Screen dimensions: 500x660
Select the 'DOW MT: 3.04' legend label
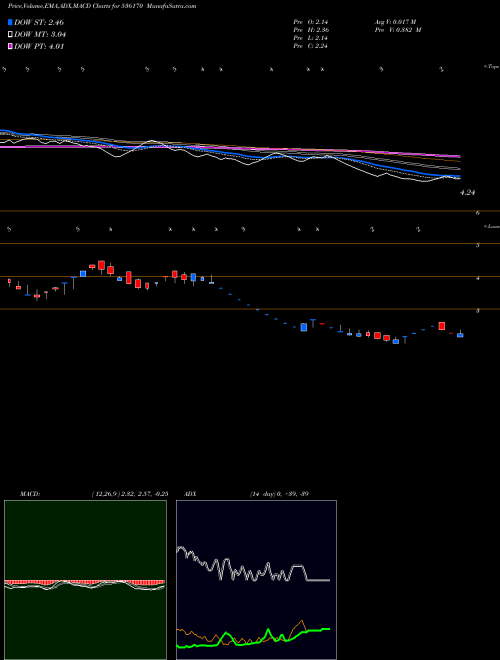[40, 35]
